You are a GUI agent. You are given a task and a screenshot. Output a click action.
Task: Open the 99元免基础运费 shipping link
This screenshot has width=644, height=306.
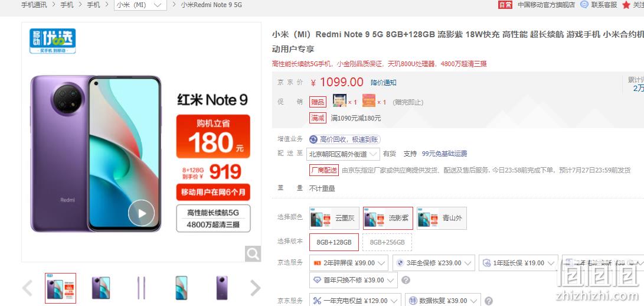[444, 154]
